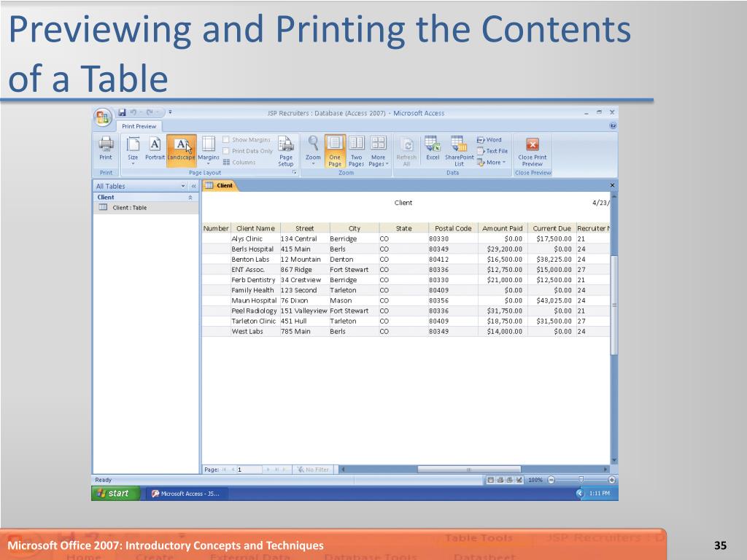Screen dimensions: 747x560
Task: Click zoom in plus button
Action: (x=612, y=480)
